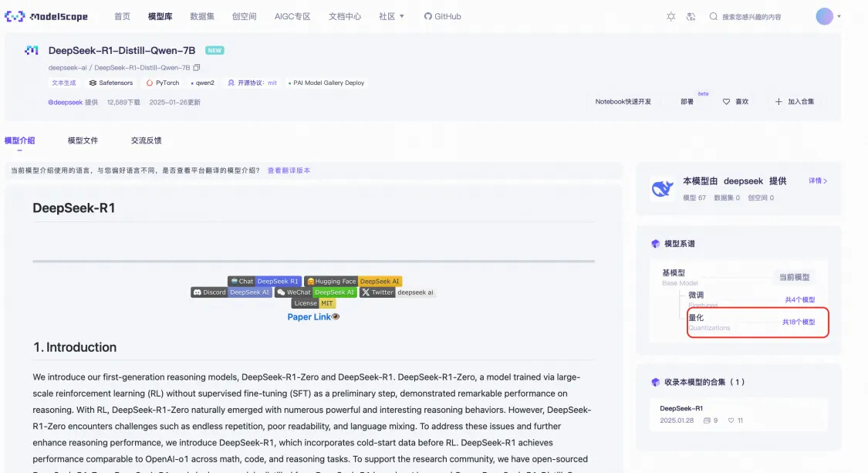The image size is (868, 473).
Task: Click the deepseek-ai organization breadcrumb
Action: pos(68,68)
